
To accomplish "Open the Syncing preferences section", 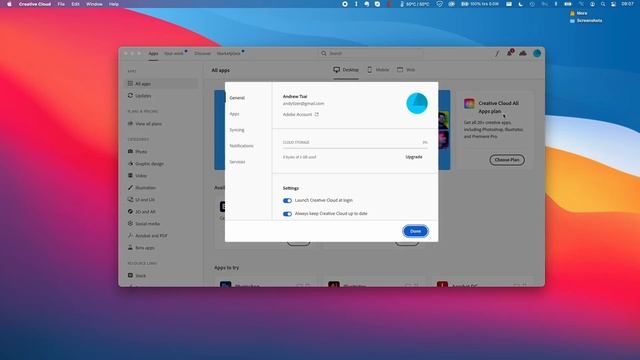I will pos(237,130).
